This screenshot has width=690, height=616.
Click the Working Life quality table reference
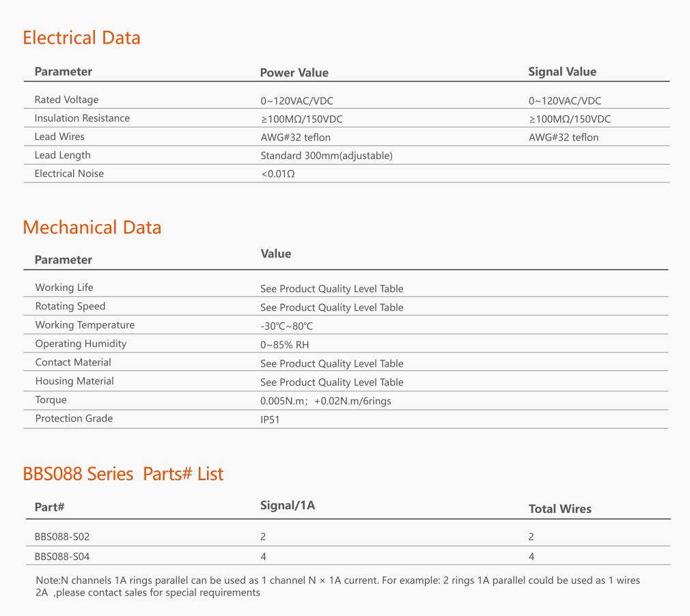click(331, 289)
